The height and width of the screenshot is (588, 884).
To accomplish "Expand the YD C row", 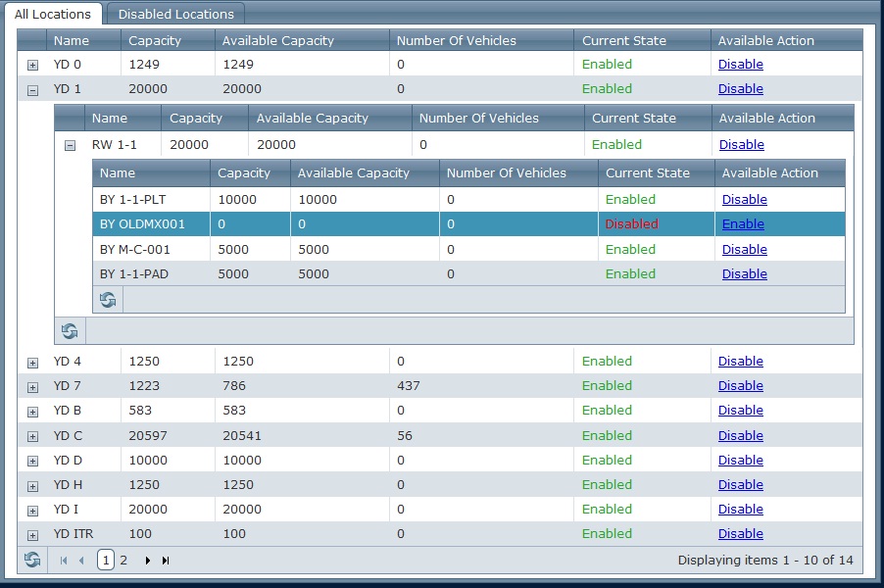I will [32, 437].
